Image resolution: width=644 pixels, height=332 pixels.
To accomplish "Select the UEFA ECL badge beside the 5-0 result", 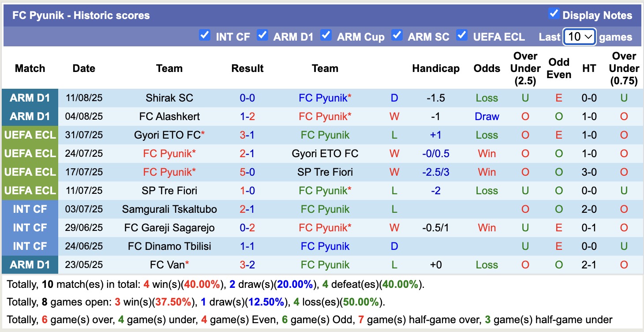I will point(30,172).
